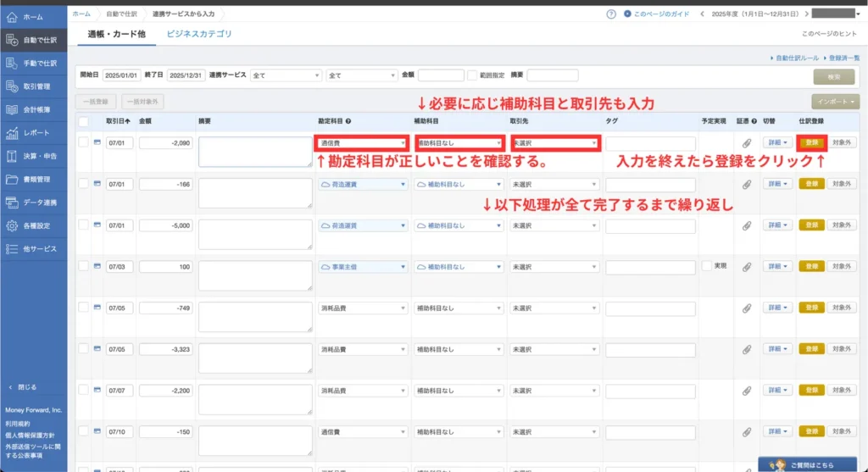Enable the 範囲指定 checkbox
This screenshot has width=868, height=472.
coord(473,75)
